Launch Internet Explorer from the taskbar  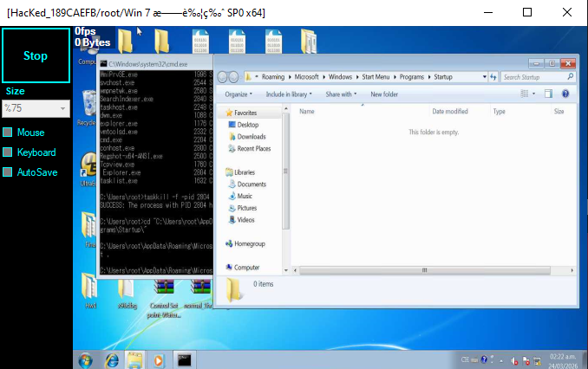pos(112,359)
